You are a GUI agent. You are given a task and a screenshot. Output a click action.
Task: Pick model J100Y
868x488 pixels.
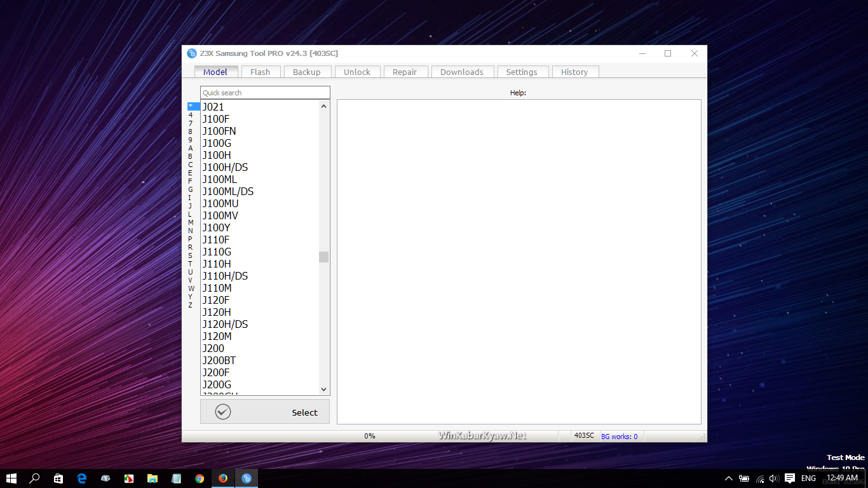tap(217, 227)
